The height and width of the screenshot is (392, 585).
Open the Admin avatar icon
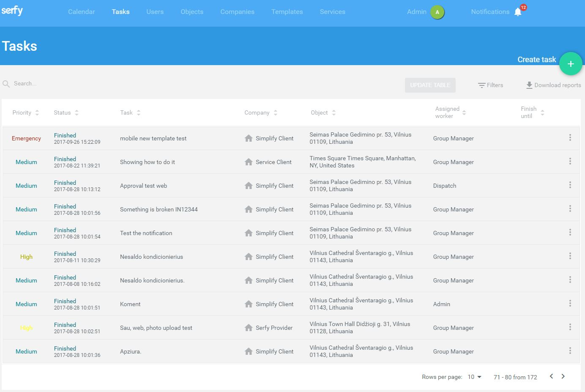[x=437, y=11]
